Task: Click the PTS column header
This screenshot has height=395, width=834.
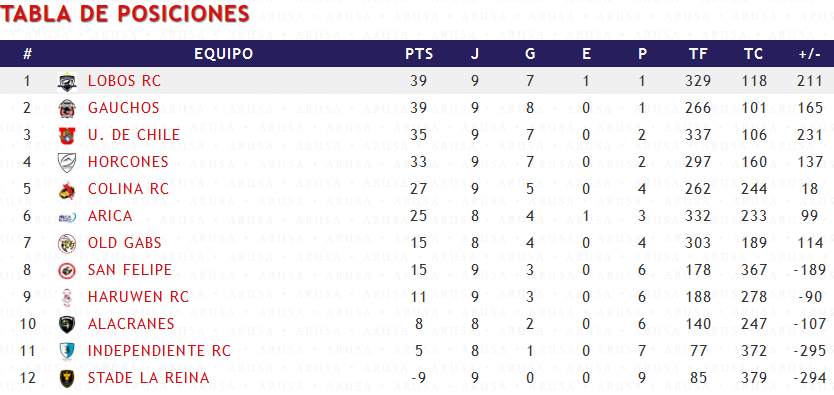Action: (419, 54)
